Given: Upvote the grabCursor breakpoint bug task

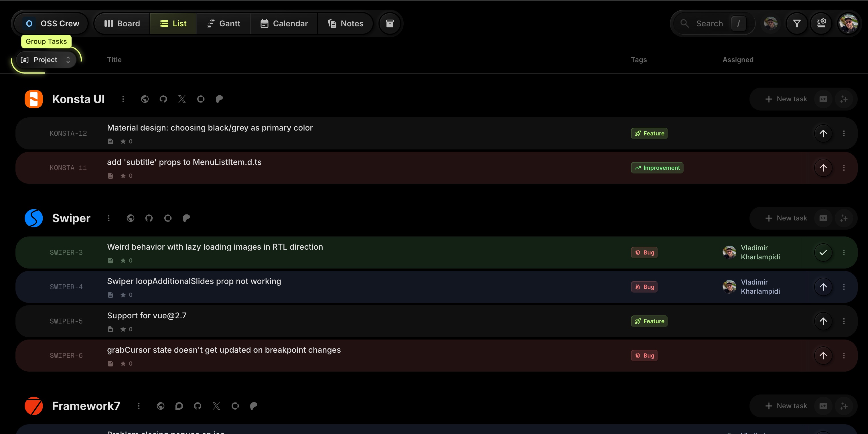Looking at the screenshot, I should (823, 355).
